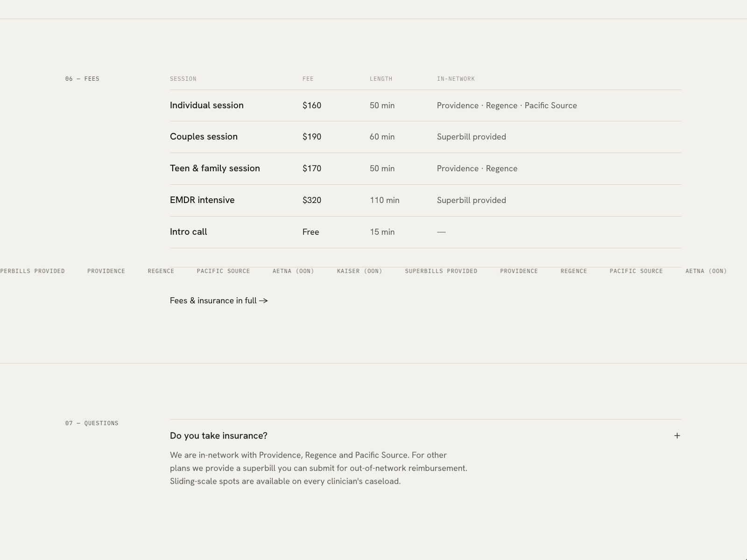
Task: Select the Intro call row
Action: [426, 232]
